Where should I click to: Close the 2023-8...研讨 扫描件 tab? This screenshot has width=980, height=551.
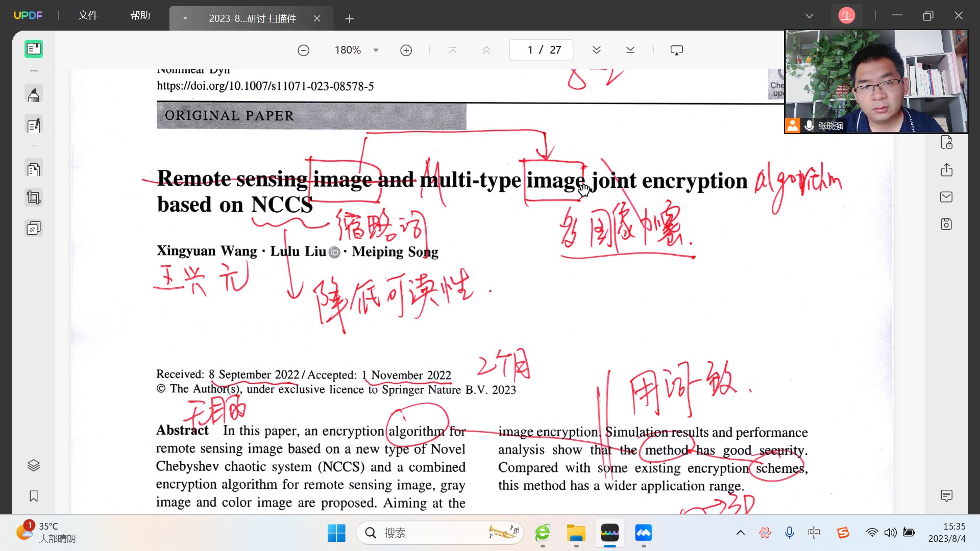[x=317, y=19]
